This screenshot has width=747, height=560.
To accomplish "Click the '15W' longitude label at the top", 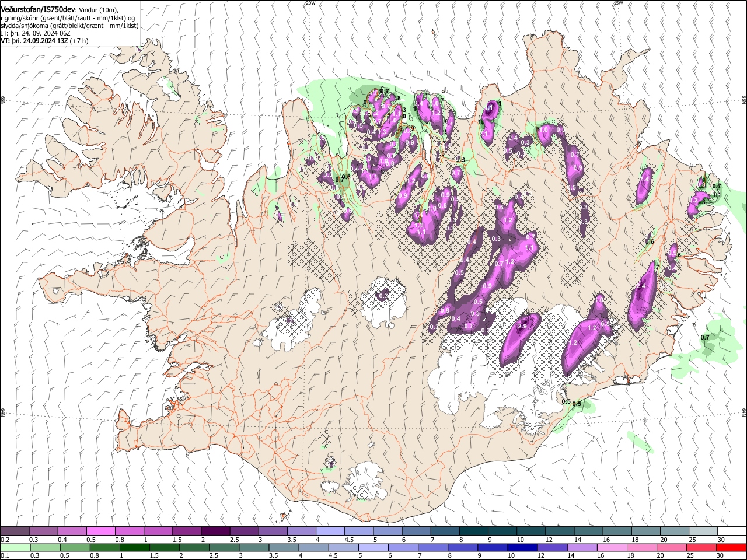I will [618, 3].
